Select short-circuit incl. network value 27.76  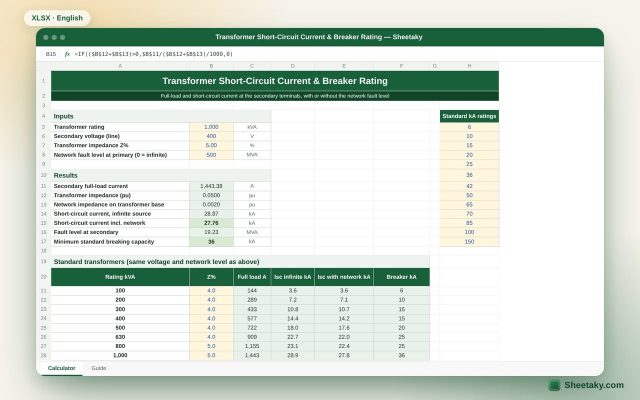tap(211, 223)
